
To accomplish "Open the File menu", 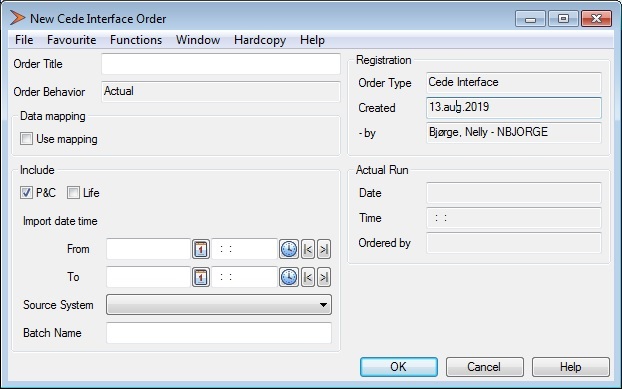I will [x=24, y=40].
